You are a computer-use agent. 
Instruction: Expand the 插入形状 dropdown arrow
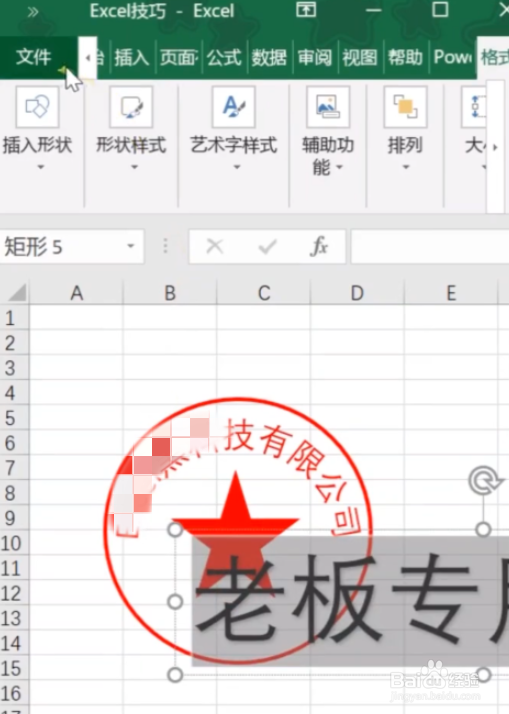(41, 167)
